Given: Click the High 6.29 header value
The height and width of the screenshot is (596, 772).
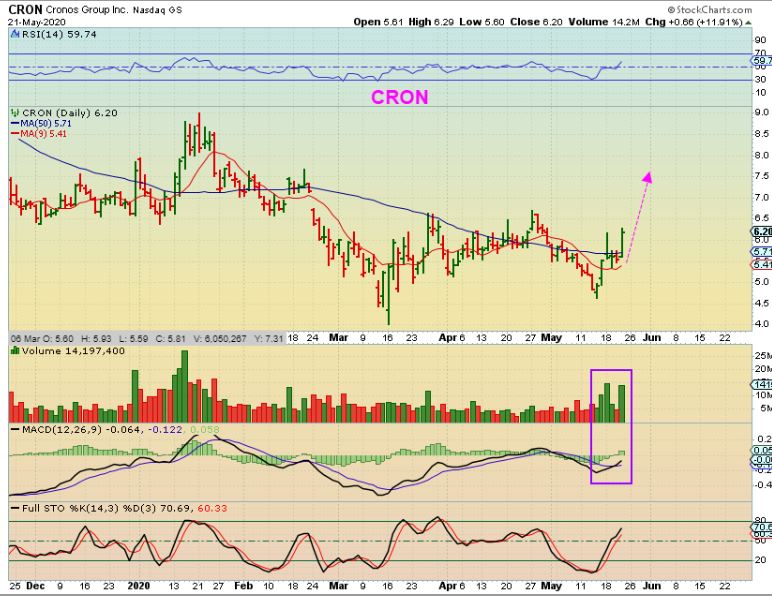Looking at the screenshot, I should pyautogui.click(x=431, y=22).
